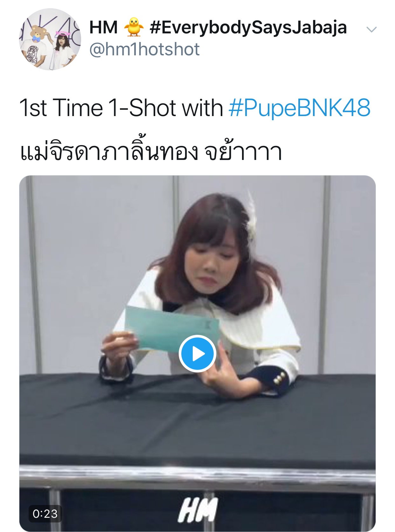Image resolution: width=395 pixels, height=532 pixels.
Task: Play the 1-Shot video
Action: point(198,354)
